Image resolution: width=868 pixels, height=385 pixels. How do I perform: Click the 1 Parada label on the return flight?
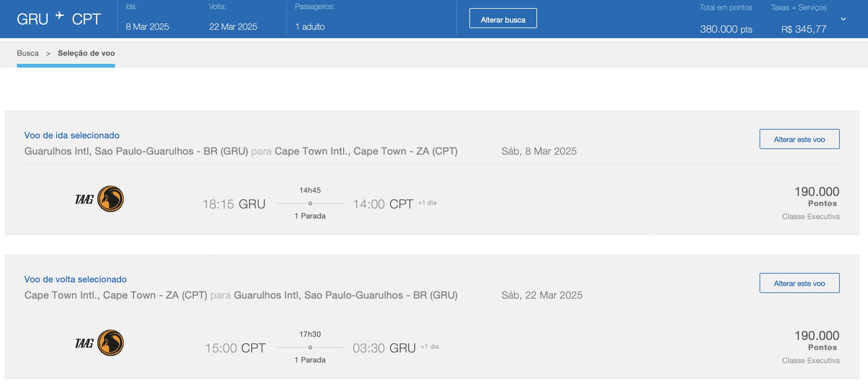310,360
